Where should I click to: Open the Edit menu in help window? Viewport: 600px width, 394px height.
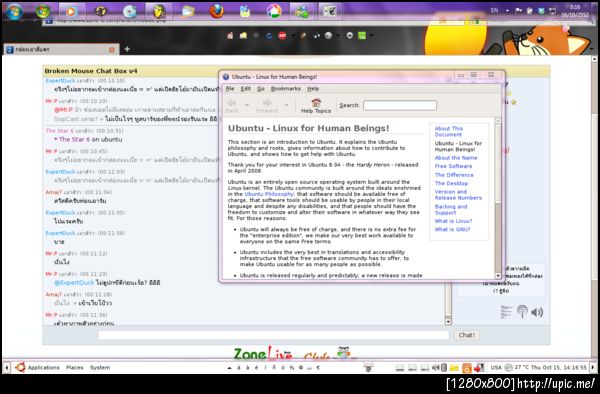pos(246,89)
